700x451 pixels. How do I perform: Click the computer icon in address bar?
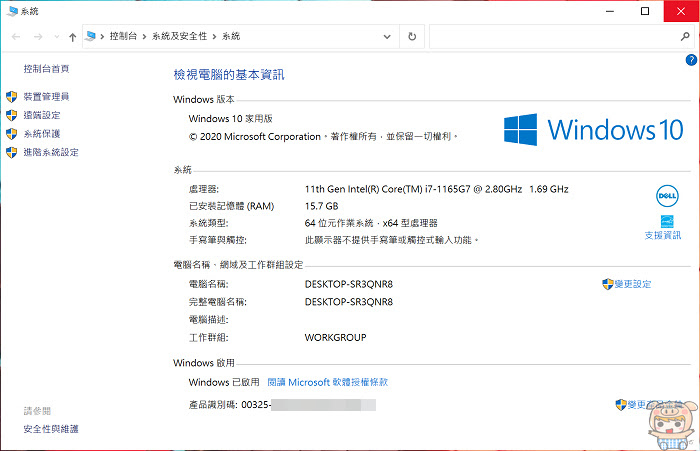point(91,36)
